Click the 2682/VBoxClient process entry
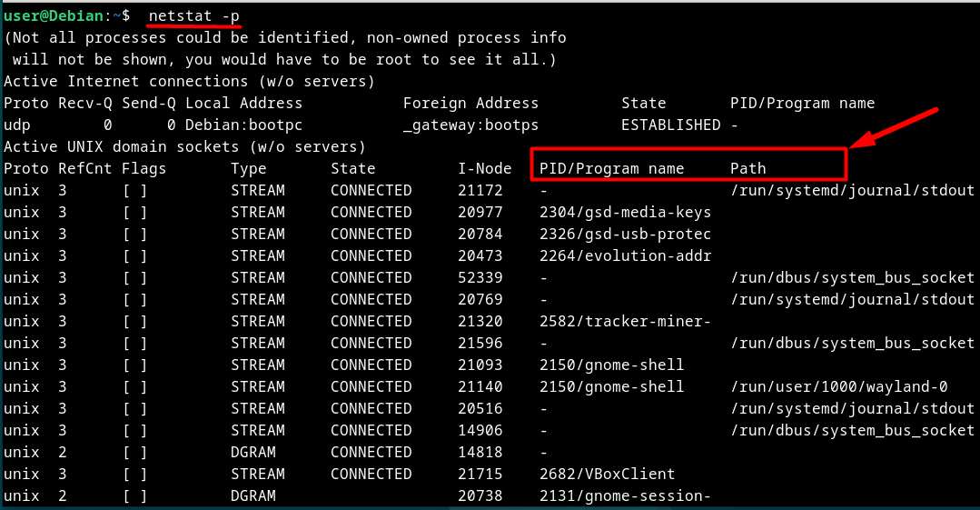 click(607, 474)
